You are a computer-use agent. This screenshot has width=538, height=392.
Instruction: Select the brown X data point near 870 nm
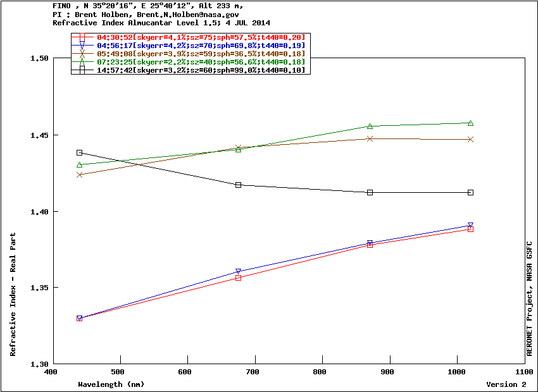[x=370, y=138]
